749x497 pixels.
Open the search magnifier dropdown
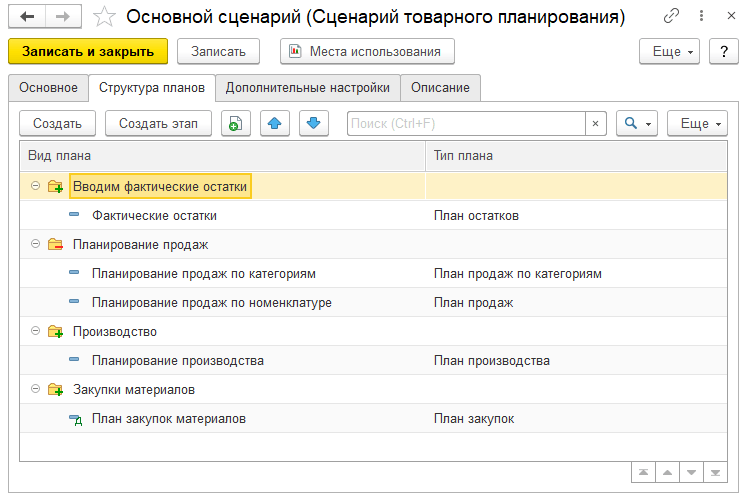636,123
